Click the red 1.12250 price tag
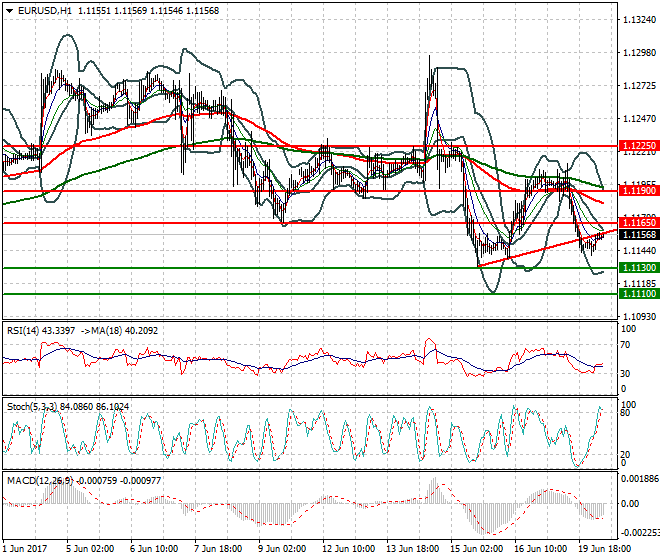Image resolution: width=660 pixels, height=560 pixels. pyautogui.click(x=638, y=145)
